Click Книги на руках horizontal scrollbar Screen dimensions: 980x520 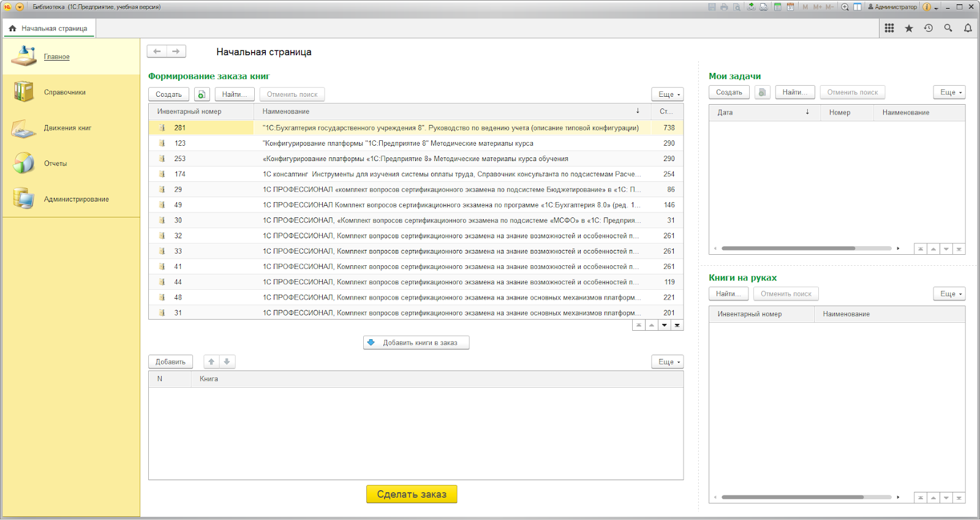(x=793, y=497)
